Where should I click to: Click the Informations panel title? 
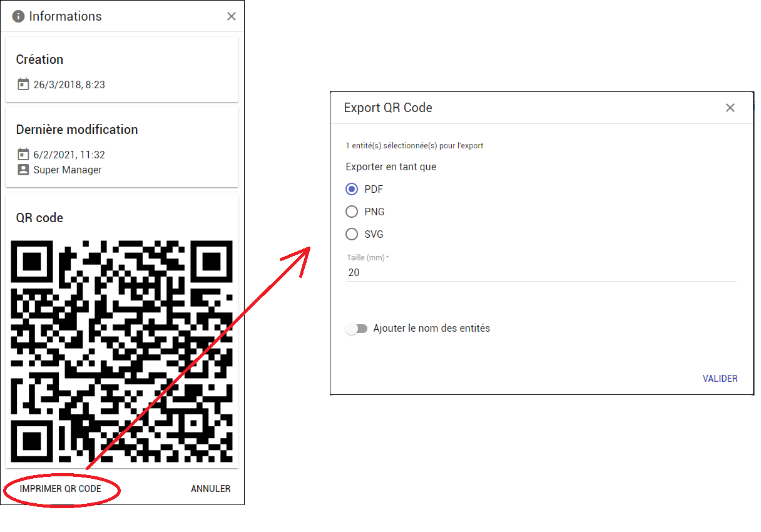pos(65,16)
